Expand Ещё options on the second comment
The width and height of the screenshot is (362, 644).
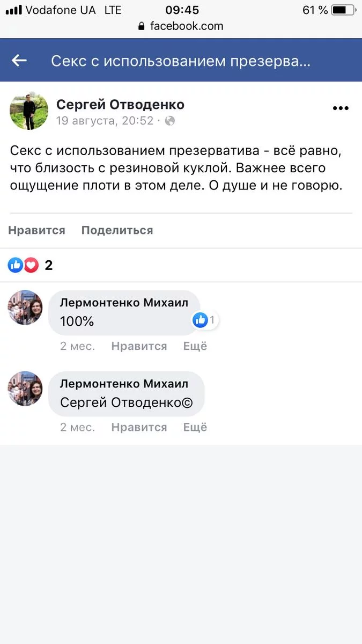(x=195, y=427)
